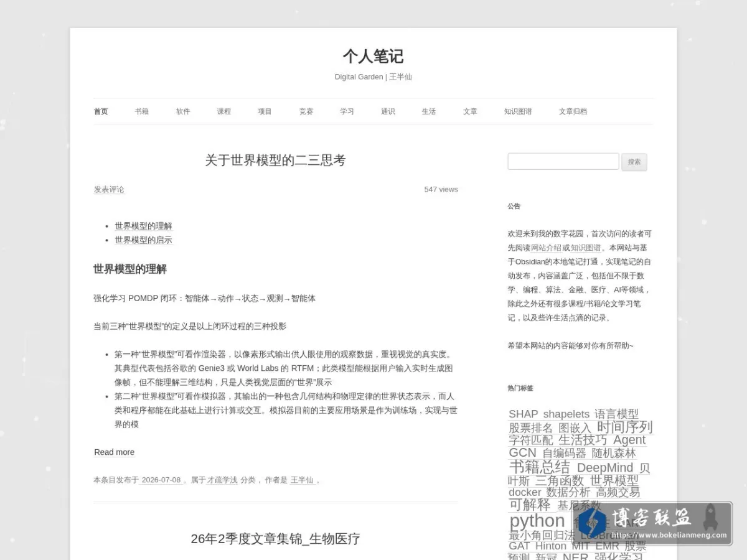The width and height of the screenshot is (747, 560).
Task: Open the 书籍 navigation menu item
Action: [142, 111]
